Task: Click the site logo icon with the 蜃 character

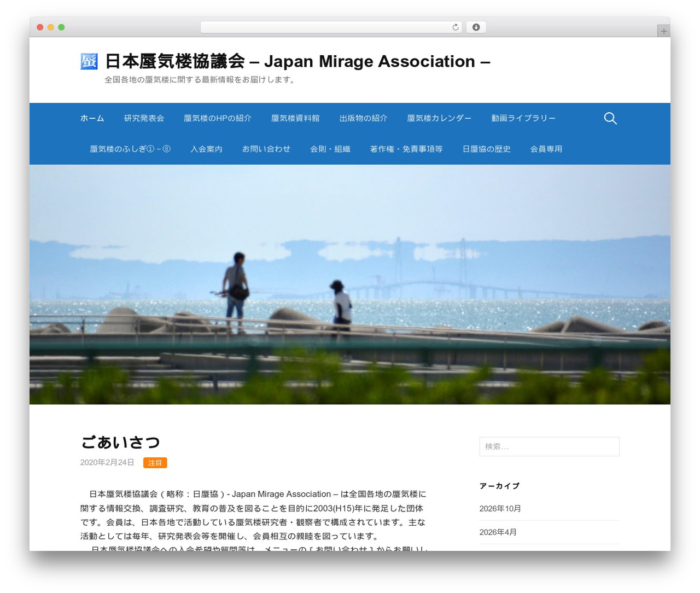Action: pos(89,61)
